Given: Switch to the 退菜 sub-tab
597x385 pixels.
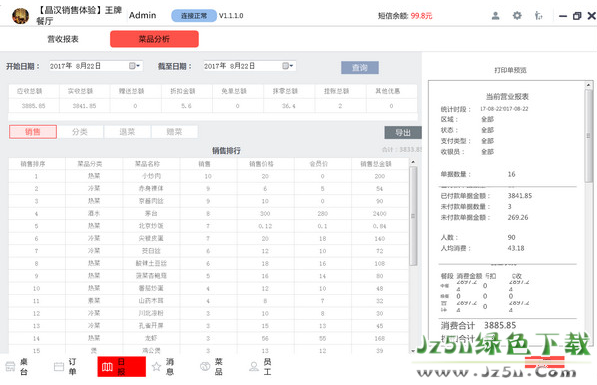Looking at the screenshot, I should pos(127,132).
